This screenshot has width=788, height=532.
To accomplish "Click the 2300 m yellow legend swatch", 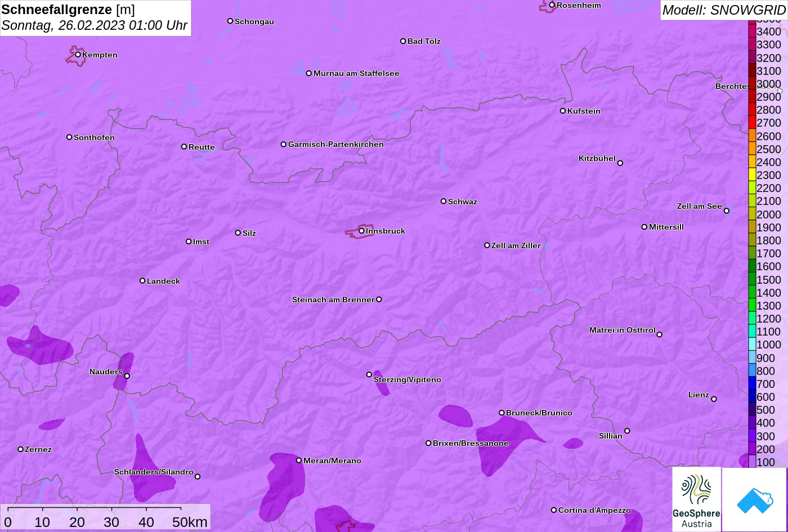I will 752,175.
